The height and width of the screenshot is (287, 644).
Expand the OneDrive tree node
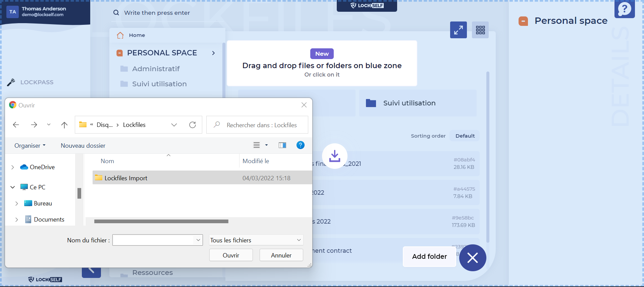(13, 167)
